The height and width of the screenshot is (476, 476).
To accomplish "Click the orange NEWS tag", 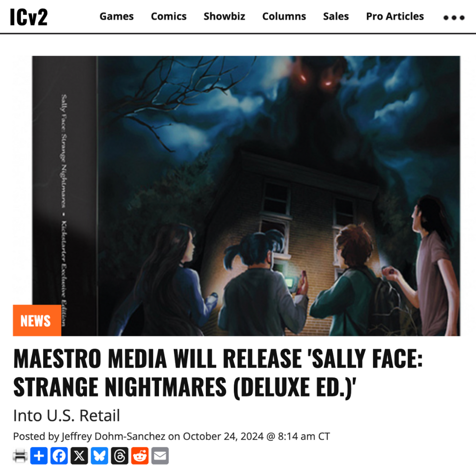I will (37, 320).
